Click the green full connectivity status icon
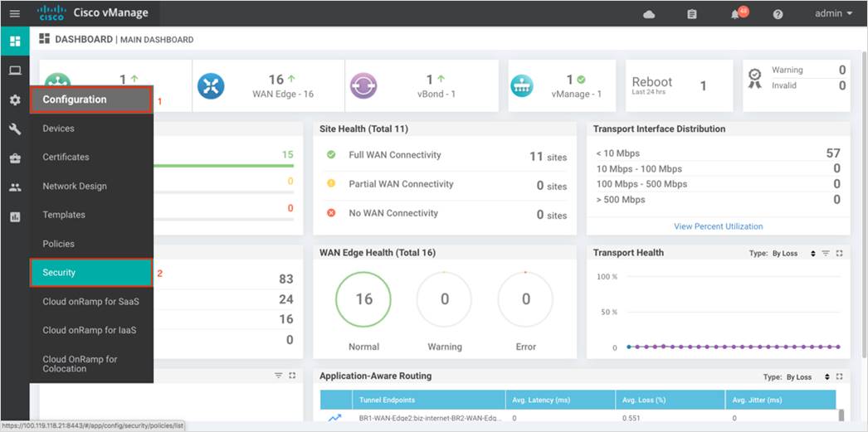The image size is (868, 432). [331, 155]
